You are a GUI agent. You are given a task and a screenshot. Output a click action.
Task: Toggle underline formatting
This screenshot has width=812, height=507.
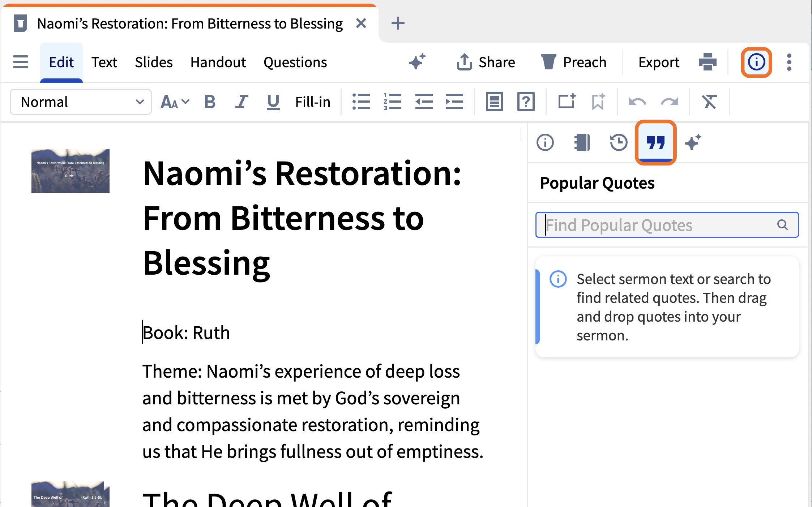pyautogui.click(x=273, y=102)
